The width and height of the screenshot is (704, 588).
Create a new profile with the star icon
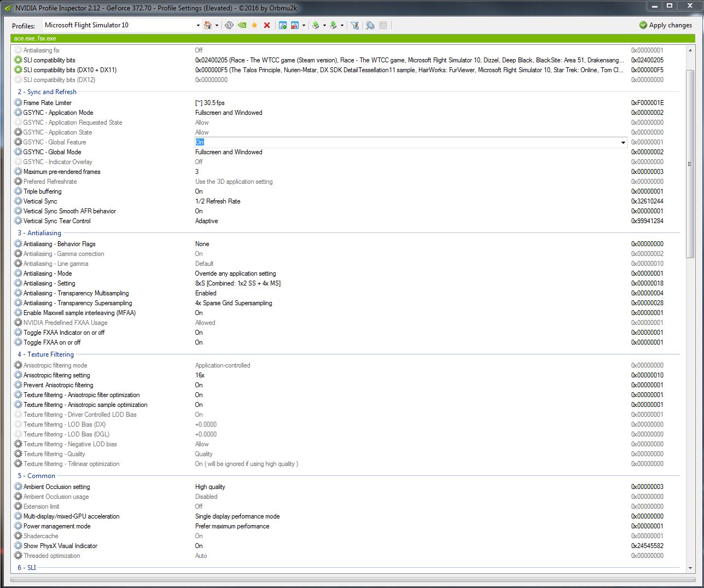254,25
